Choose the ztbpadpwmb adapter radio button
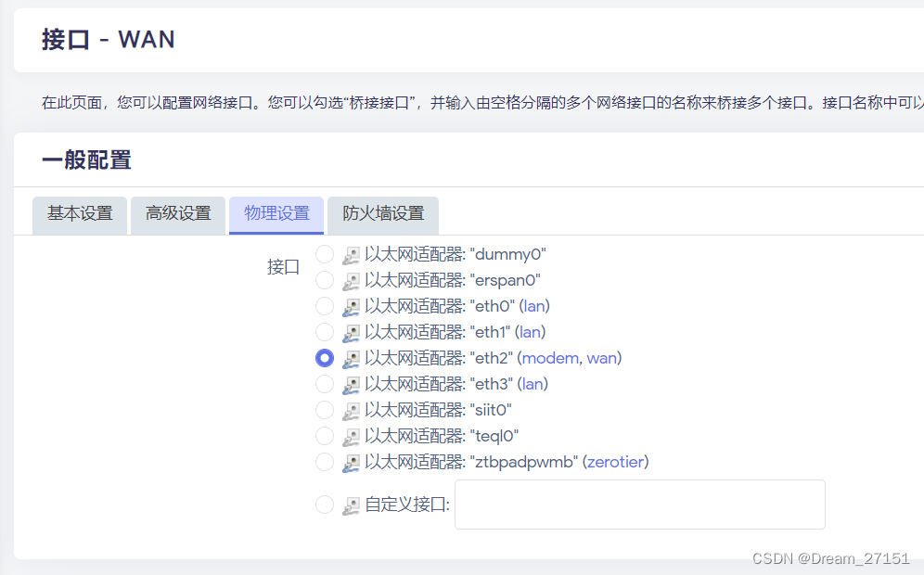924x575 pixels. (325, 462)
